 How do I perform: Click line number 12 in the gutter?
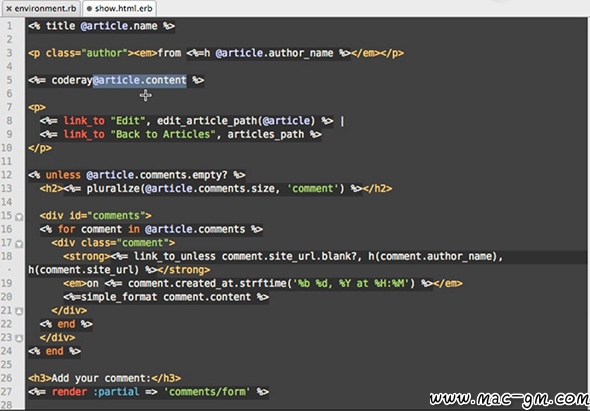tap(7, 175)
